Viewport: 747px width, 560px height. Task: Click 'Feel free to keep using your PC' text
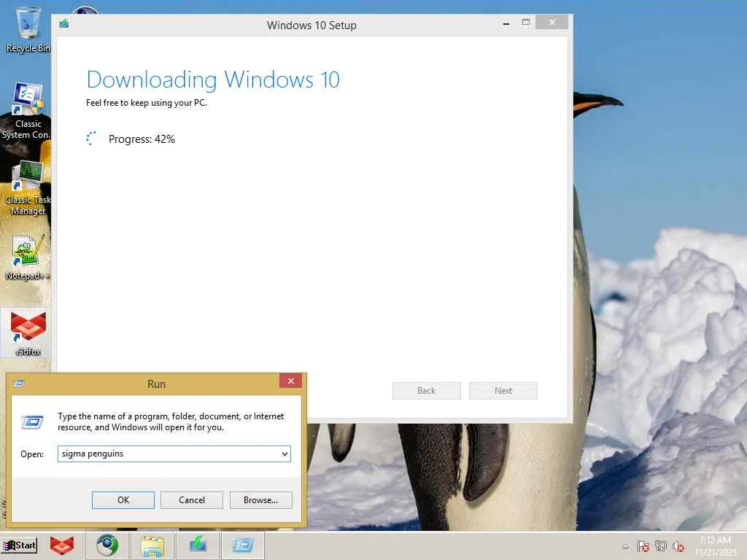146,103
